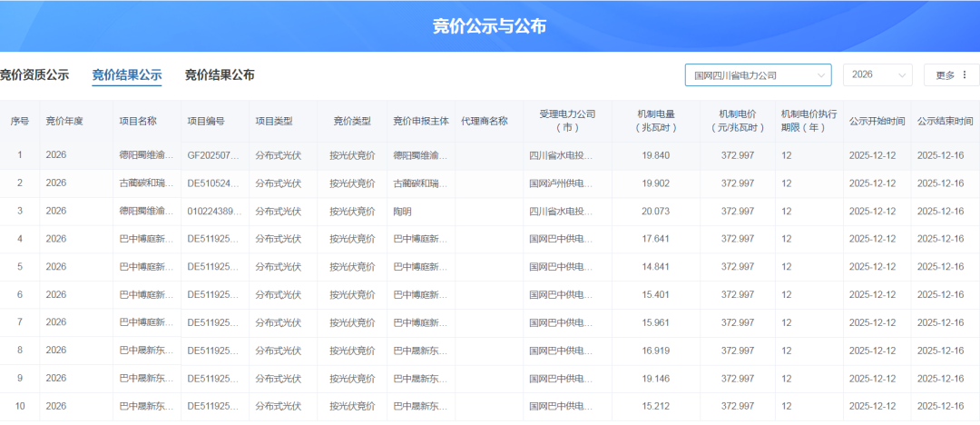Click 巴中晟新东... project name in row 8
The height and width of the screenshot is (425, 980).
[146, 351]
